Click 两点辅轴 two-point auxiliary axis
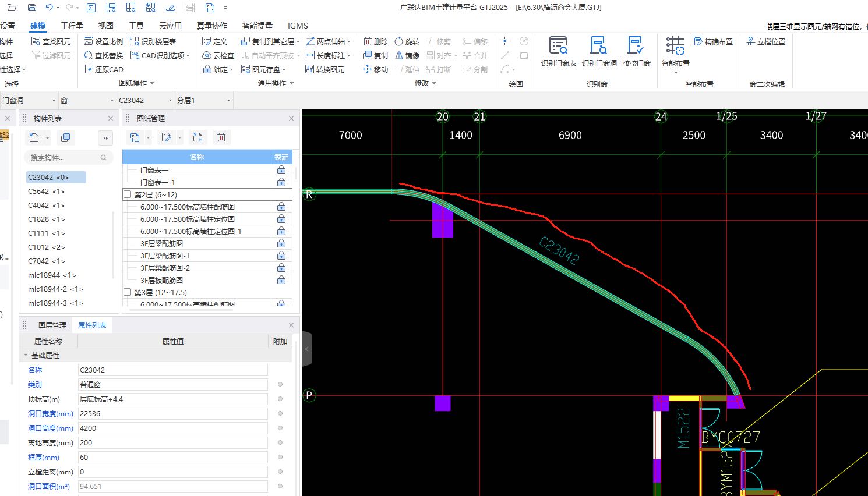Image resolution: width=868 pixels, height=496 pixels. coord(328,41)
